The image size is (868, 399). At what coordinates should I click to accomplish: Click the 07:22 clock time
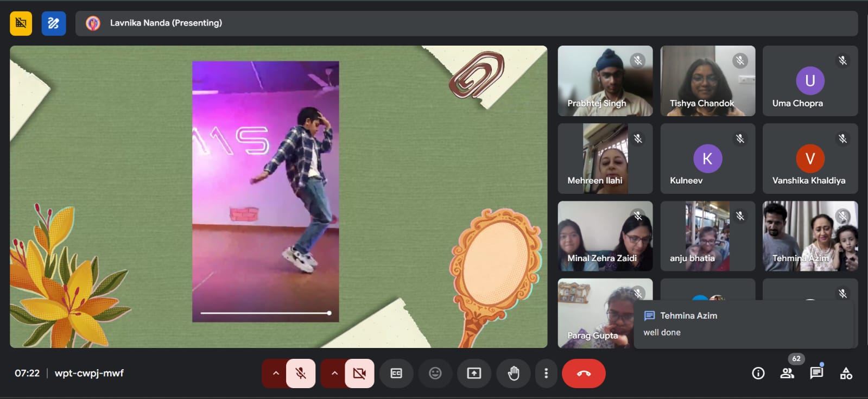click(x=27, y=373)
